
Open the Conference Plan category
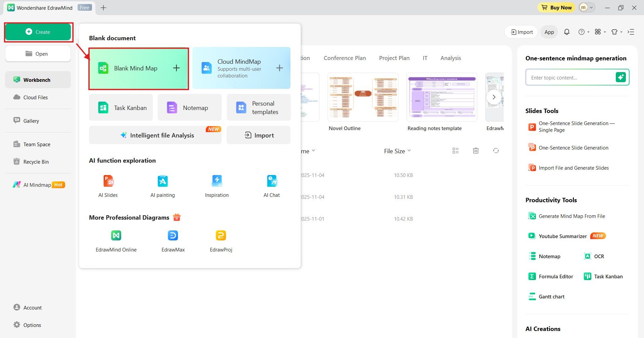[x=344, y=58]
